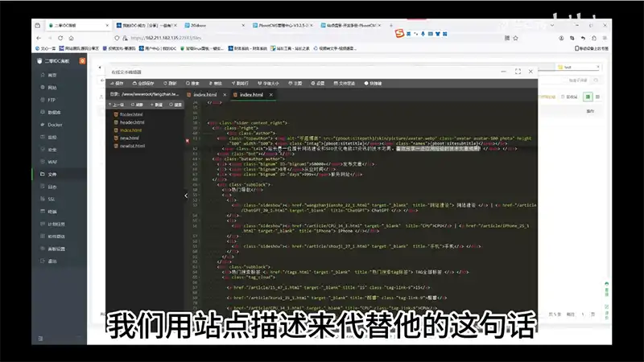Open 字体大小 font size setting
644x362 pixels.
tap(266, 83)
